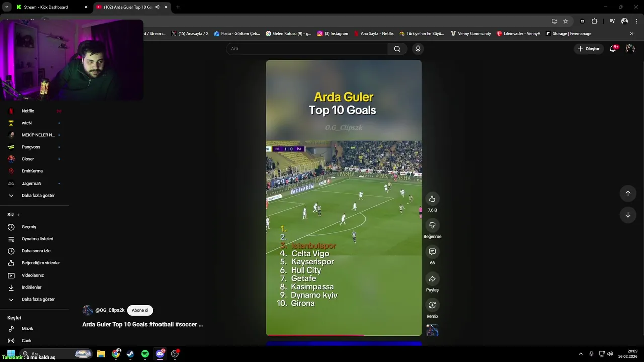Dislike the Short with Beğenme button
Viewport: 644px width, 362px height.
click(432, 225)
